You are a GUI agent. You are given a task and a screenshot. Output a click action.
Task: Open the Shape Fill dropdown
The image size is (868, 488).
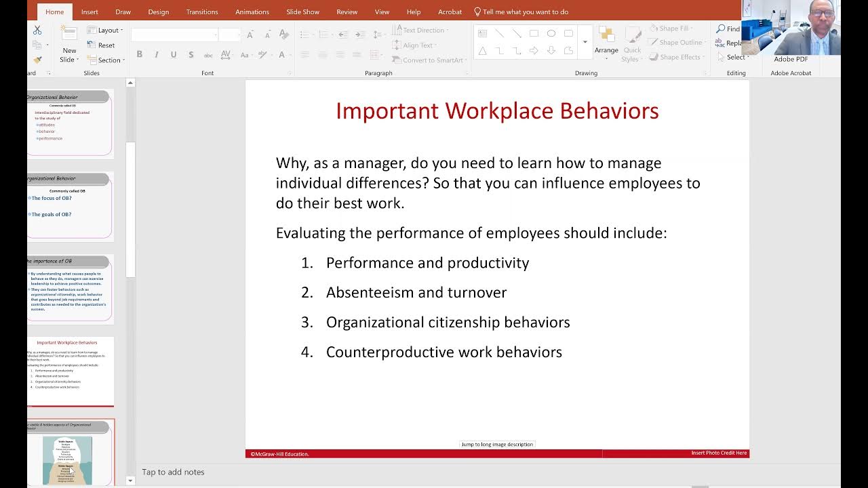(x=671, y=28)
